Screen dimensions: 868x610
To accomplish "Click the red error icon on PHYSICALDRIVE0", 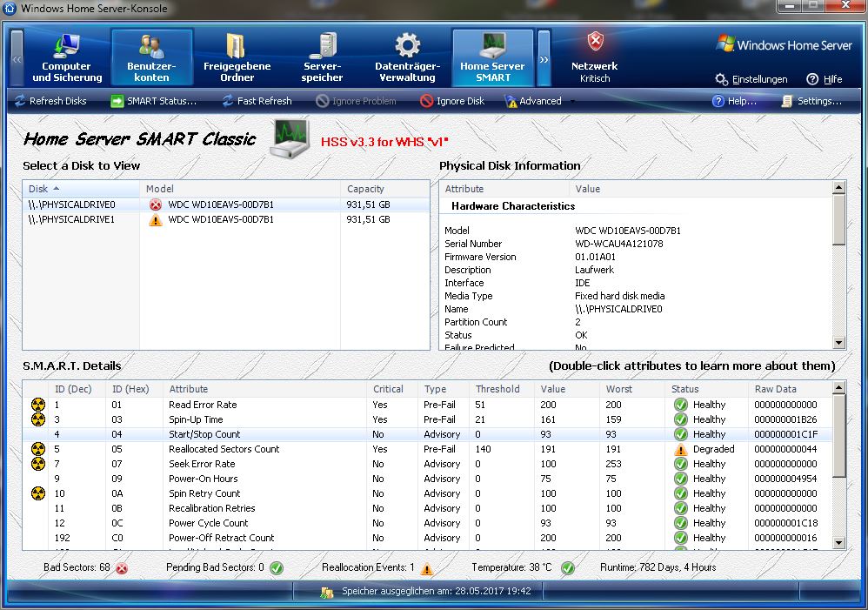I will pos(156,204).
